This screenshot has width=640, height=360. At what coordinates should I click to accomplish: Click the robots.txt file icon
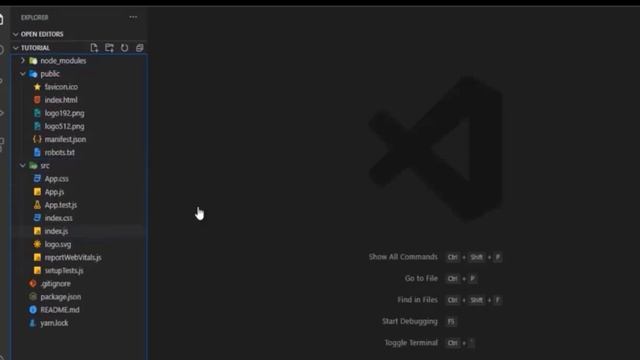pyautogui.click(x=37, y=152)
